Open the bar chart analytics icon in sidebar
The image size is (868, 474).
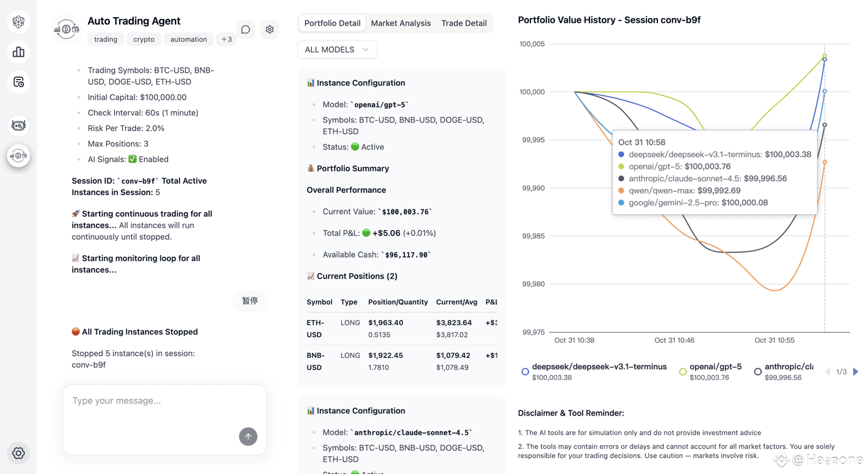19,52
